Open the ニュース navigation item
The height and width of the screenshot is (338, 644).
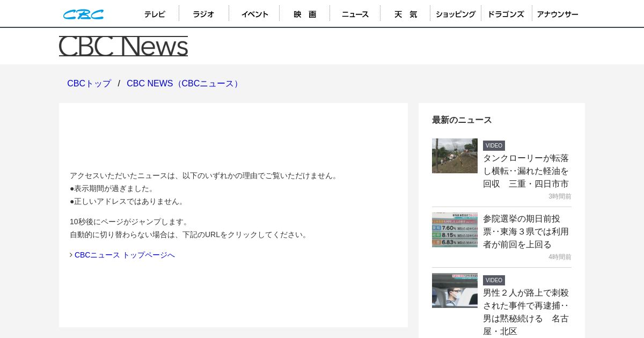pos(355,14)
